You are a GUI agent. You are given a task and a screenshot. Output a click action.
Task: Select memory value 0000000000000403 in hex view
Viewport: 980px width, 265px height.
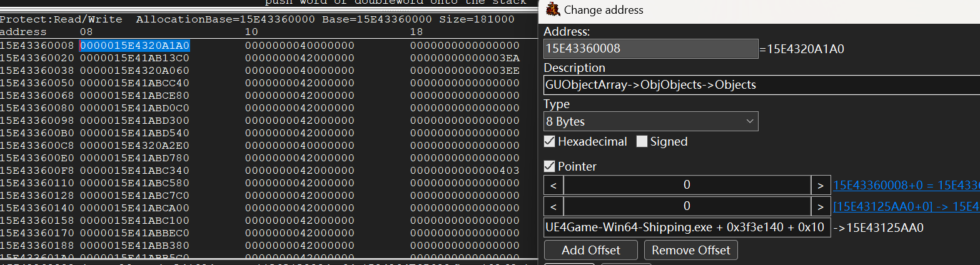465,170
